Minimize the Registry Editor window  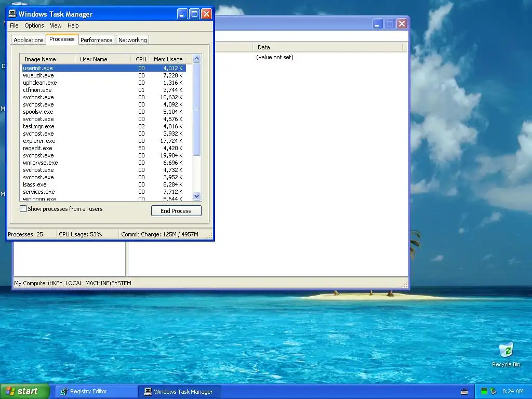point(377,24)
